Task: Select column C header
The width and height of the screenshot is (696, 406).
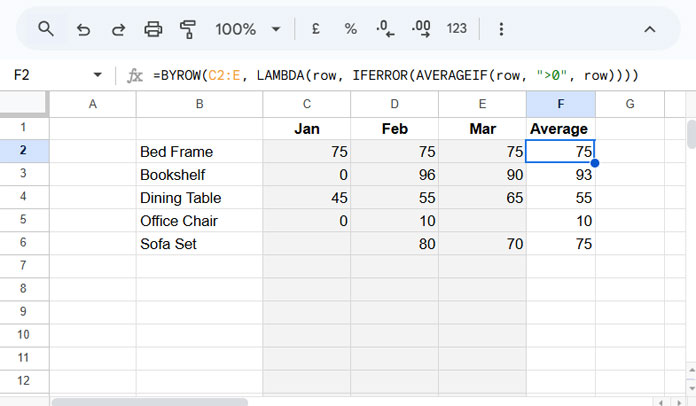Action: click(307, 104)
